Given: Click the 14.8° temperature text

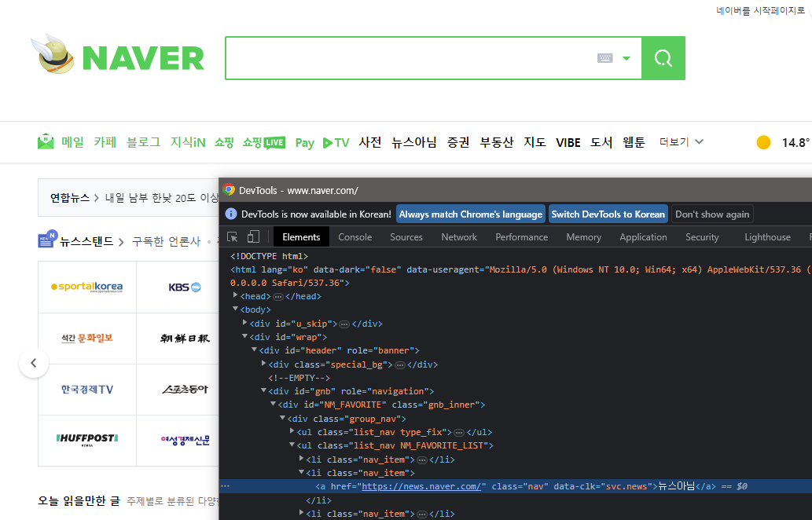Looking at the screenshot, I should [796, 143].
